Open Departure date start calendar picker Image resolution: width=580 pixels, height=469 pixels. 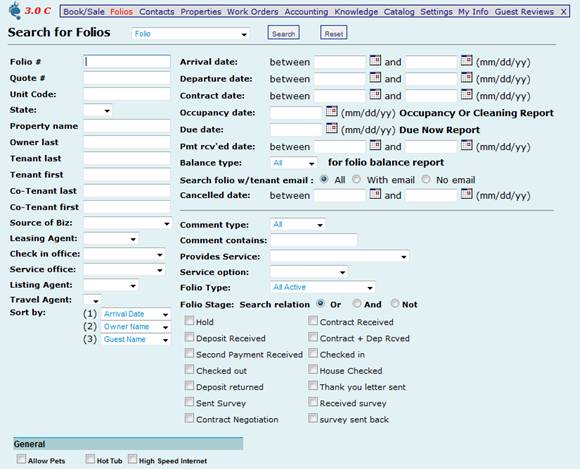click(x=375, y=77)
